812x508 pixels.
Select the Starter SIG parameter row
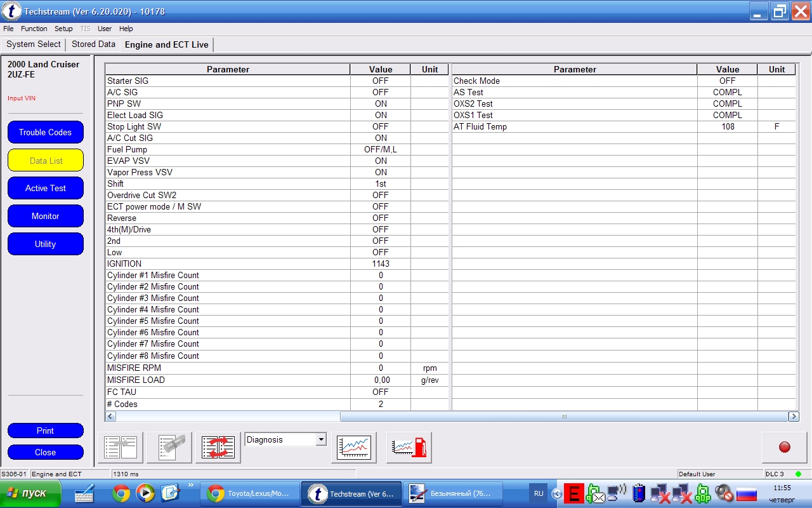pos(277,81)
